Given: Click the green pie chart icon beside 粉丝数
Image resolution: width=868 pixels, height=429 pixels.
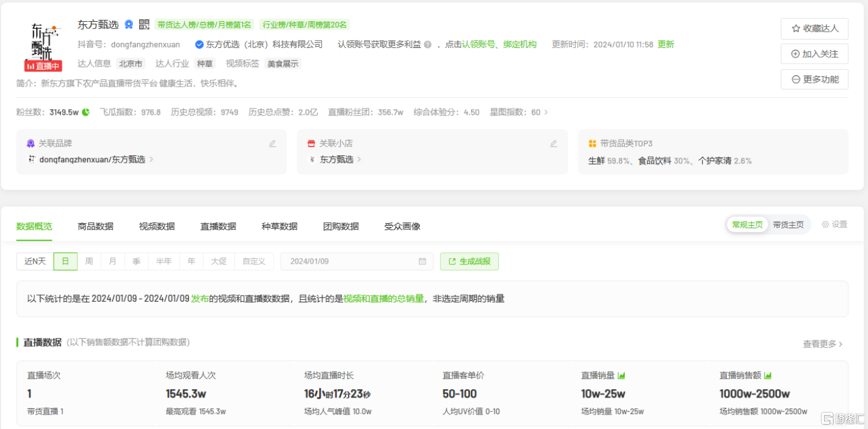Looking at the screenshot, I should (85, 112).
